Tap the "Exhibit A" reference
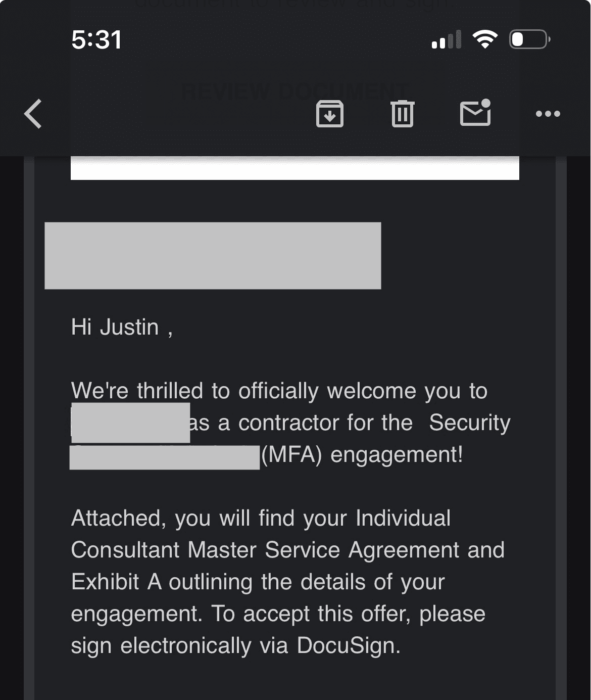591x700 pixels. point(116,582)
